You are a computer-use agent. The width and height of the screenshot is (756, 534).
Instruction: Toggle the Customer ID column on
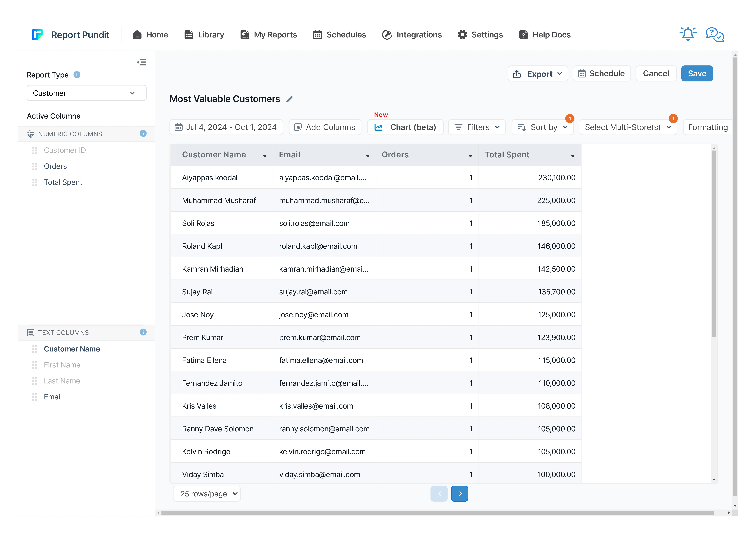pyautogui.click(x=65, y=150)
